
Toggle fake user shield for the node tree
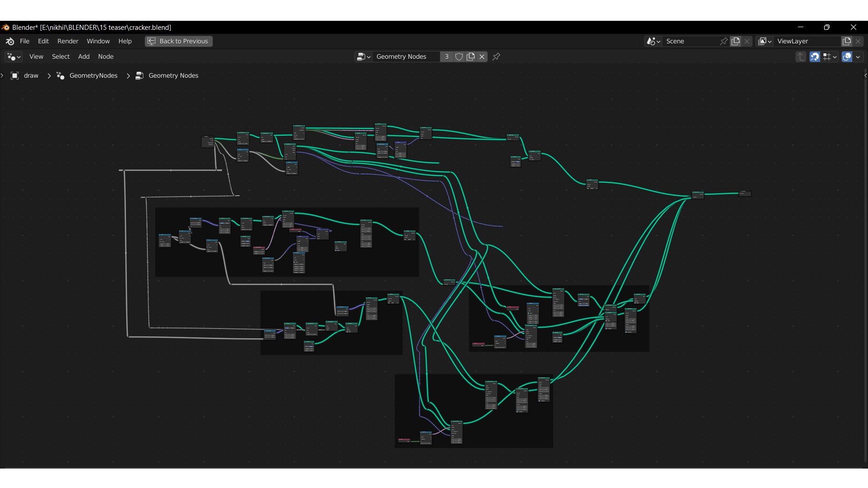tap(459, 56)
